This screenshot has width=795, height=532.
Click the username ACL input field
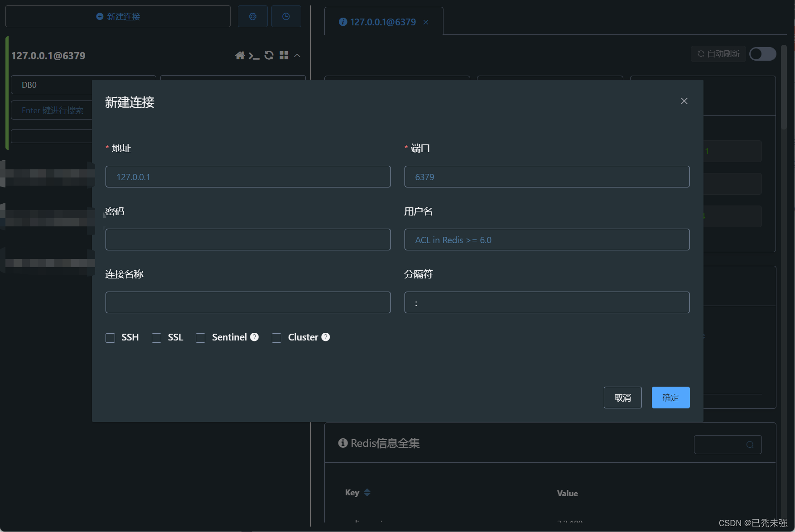coord(547,240)
